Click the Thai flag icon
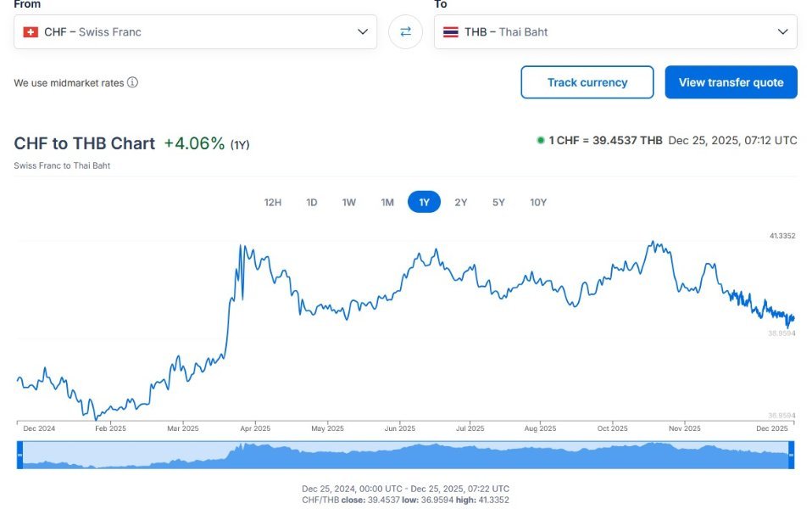This screenshot has height=509, width=812. click(451, 32)
